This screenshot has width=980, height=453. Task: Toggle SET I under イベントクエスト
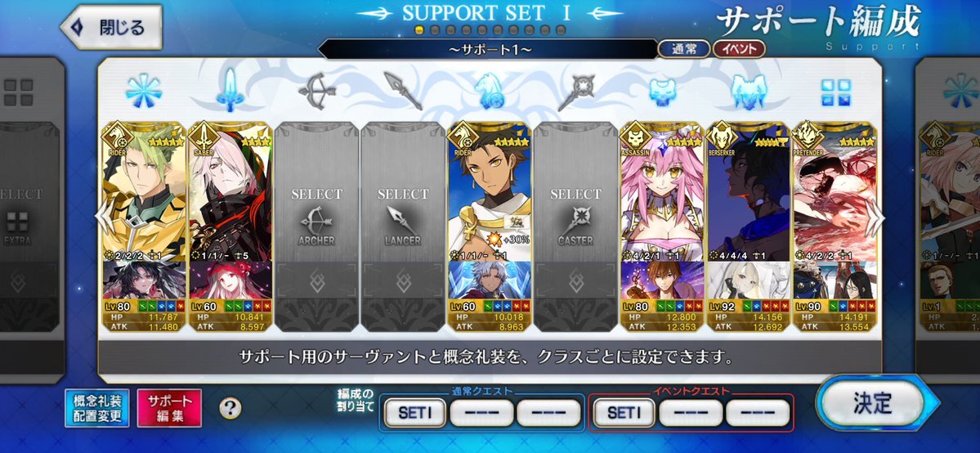(x=624, y=412)
